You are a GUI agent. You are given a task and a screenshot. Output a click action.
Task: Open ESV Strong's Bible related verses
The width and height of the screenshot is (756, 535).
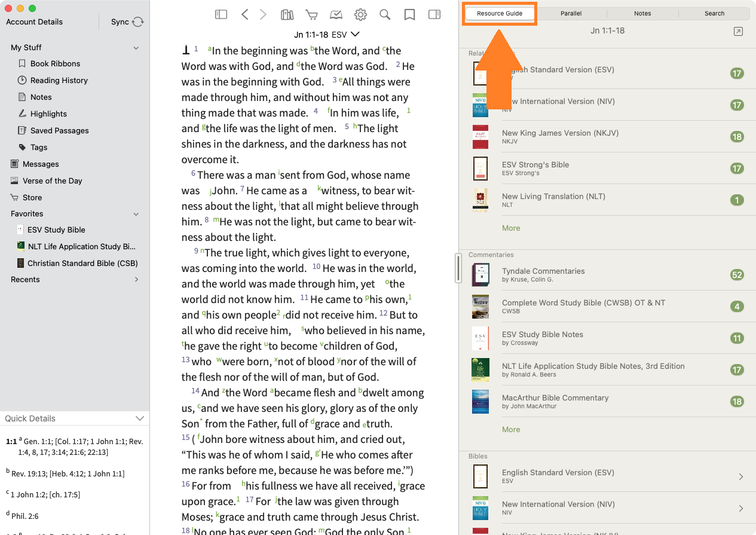[x=607, y=169]
